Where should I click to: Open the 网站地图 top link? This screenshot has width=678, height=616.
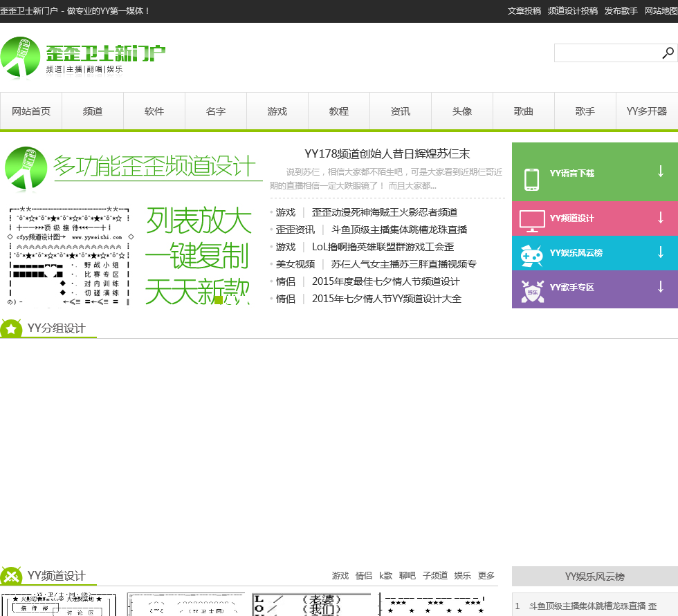click(x=661, y=11)
